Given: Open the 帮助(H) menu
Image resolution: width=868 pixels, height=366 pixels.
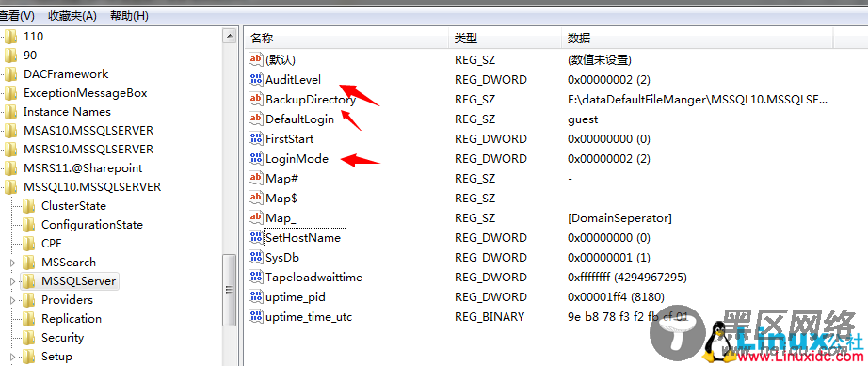Looking at the screenshot, I should pos(130,16).
